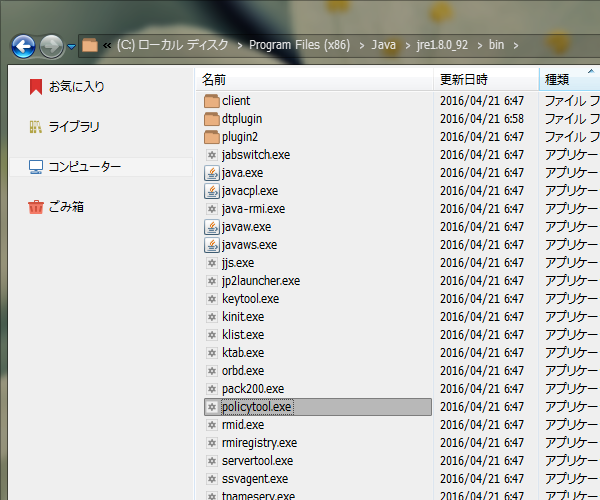Click the policytool.exe gear icon
Image resolution: width=600 pixels, height=500 pixels.
click(x=212, y=407)
